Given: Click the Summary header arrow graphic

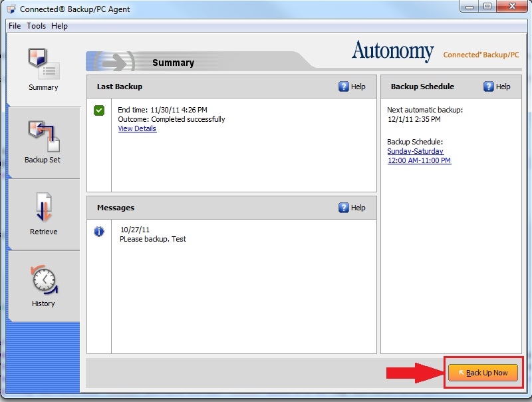Looking at the screenshot, I should coord(114,62).
